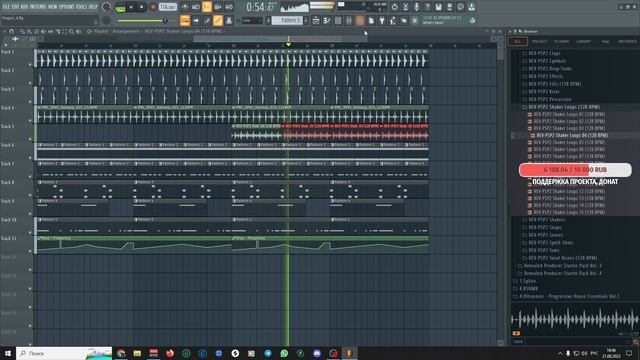Image resolution: width=640 pixels, height=360 pixels.
Task: Click the master volume slider handle
Action: pos(165,20)
